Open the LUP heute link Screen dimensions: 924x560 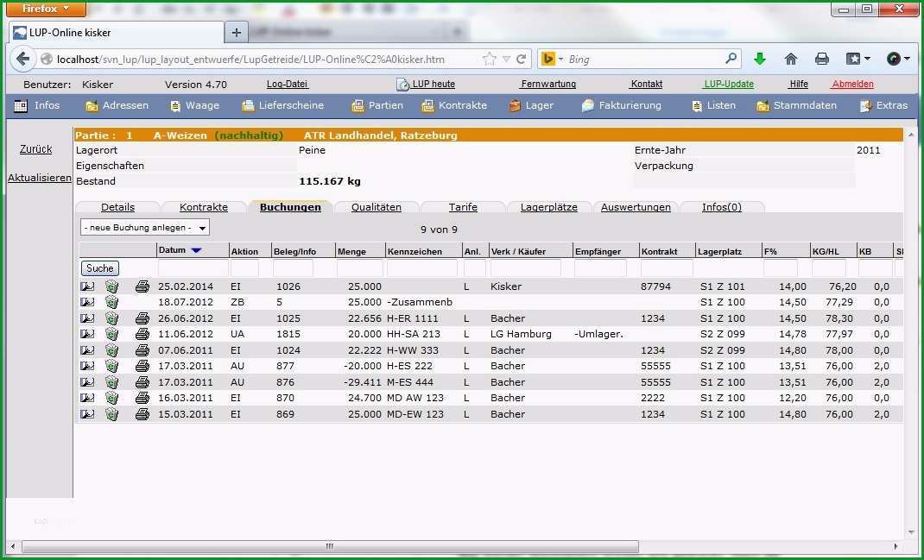[426, 85]
